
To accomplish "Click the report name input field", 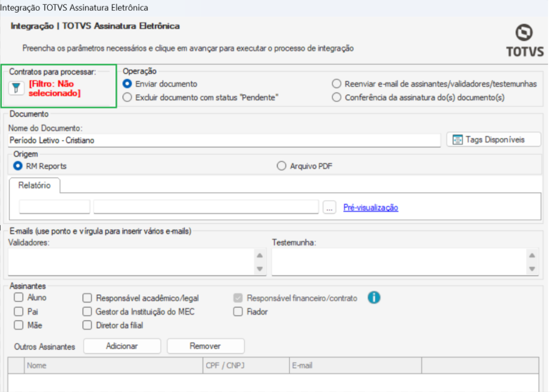I will point(206,207).
